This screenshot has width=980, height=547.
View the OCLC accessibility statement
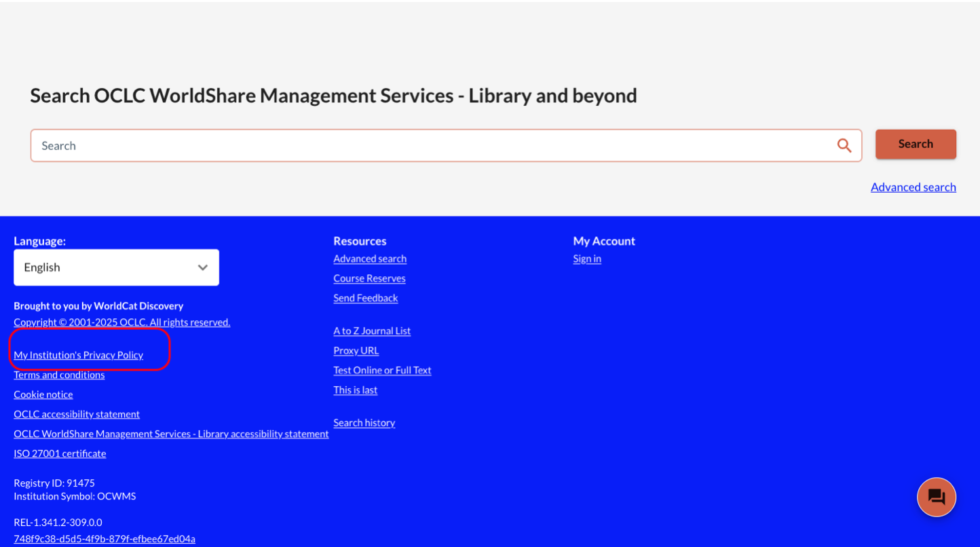[77, 414]
